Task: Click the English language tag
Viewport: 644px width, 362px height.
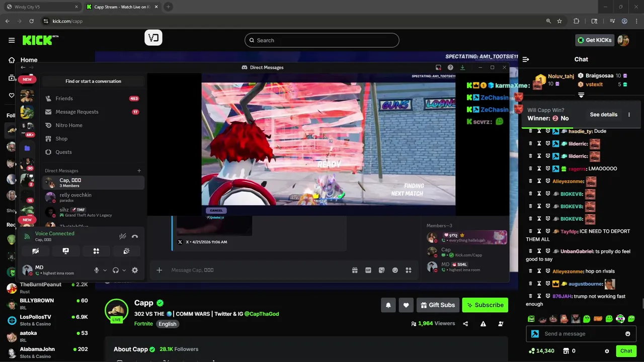Action: coord(168,324)
